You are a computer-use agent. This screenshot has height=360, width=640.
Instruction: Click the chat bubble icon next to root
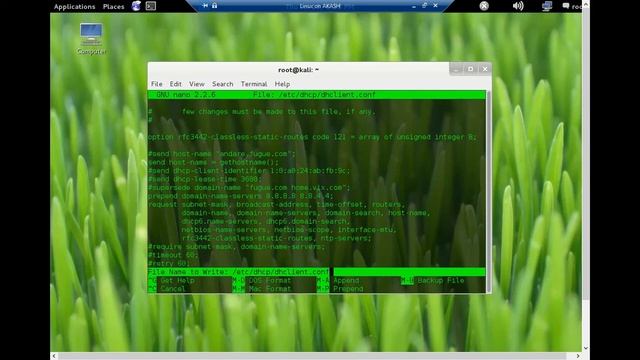point(566,6)
